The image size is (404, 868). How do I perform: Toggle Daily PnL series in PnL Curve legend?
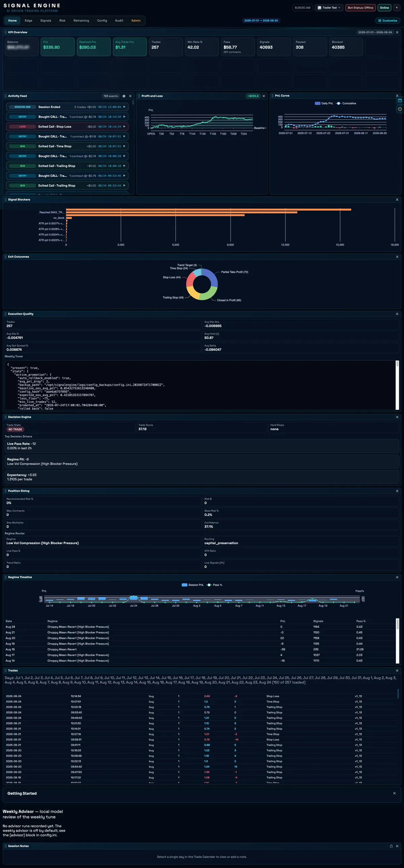(x=324, y=104)
